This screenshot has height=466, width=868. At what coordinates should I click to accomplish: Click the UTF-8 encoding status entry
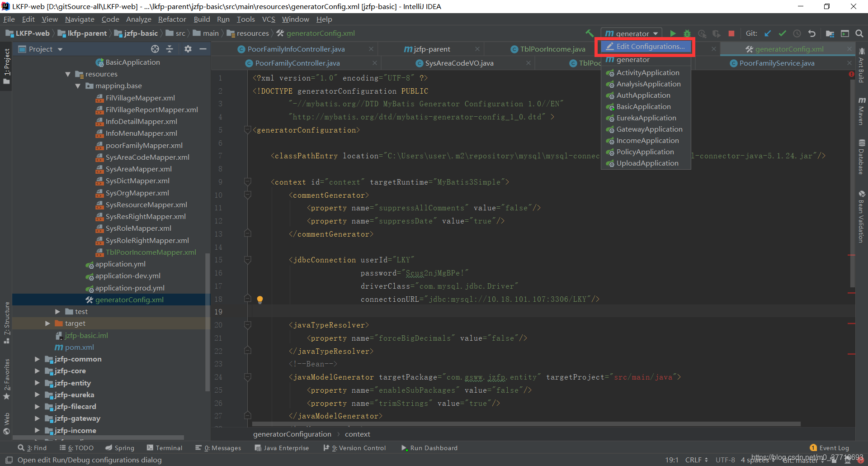pyautogui.click(x=725, y=460)
